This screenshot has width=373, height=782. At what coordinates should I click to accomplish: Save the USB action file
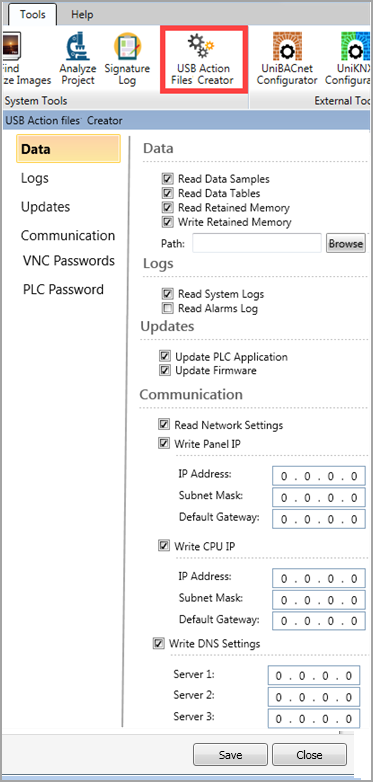(x=230, y=755)
